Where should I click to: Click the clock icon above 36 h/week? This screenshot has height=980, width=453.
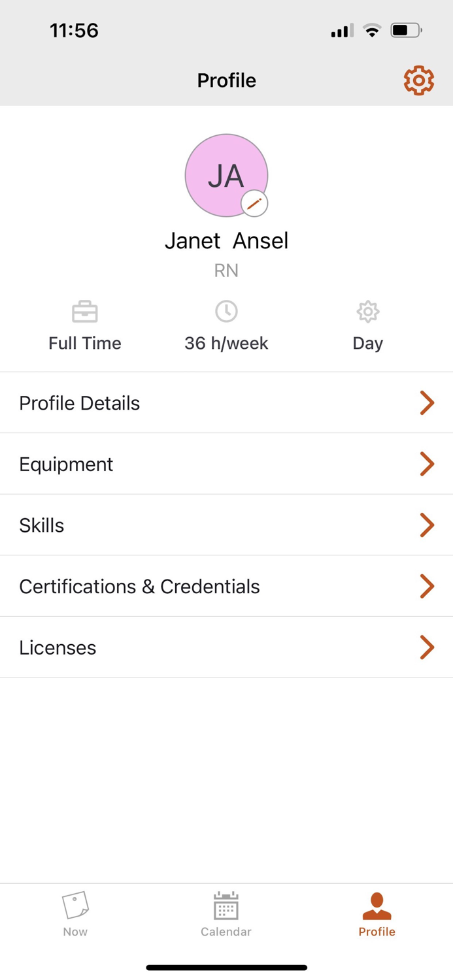click(x=226, y=312)
